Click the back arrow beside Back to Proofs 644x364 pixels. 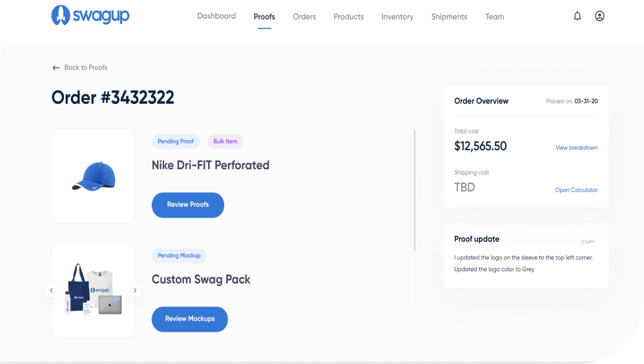(56, 68)
